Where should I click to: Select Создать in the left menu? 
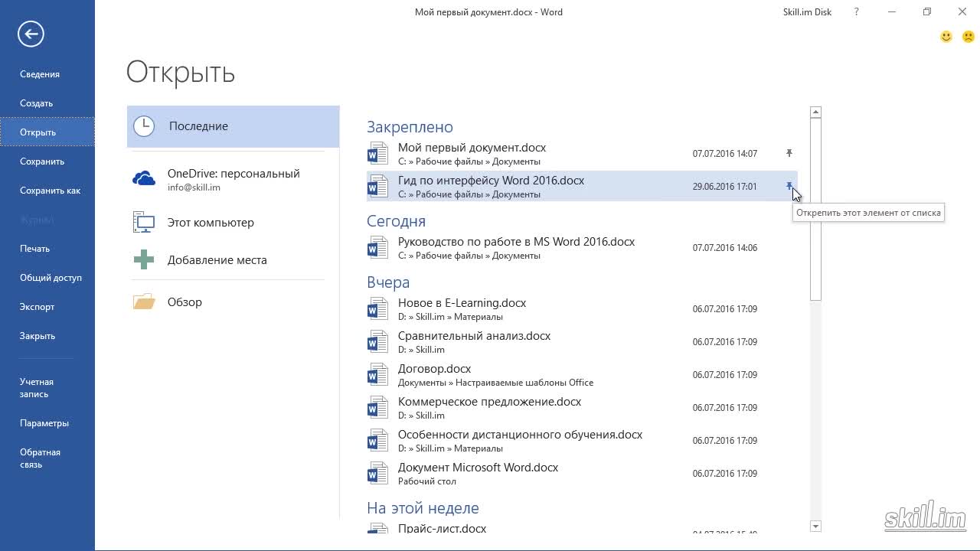[47, 103]
